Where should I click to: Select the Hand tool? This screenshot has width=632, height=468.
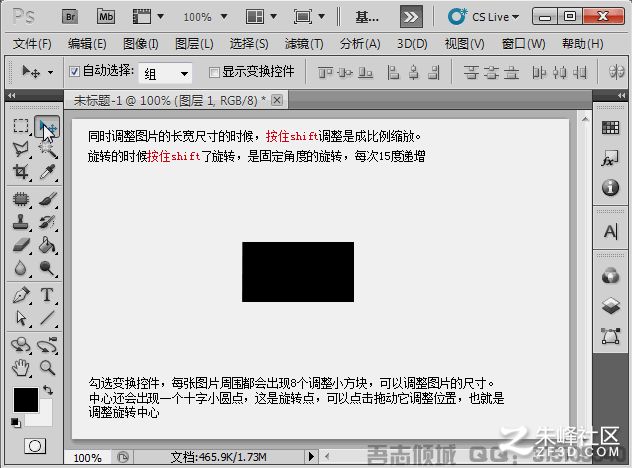pyautogui.click(x=21, y=368)
